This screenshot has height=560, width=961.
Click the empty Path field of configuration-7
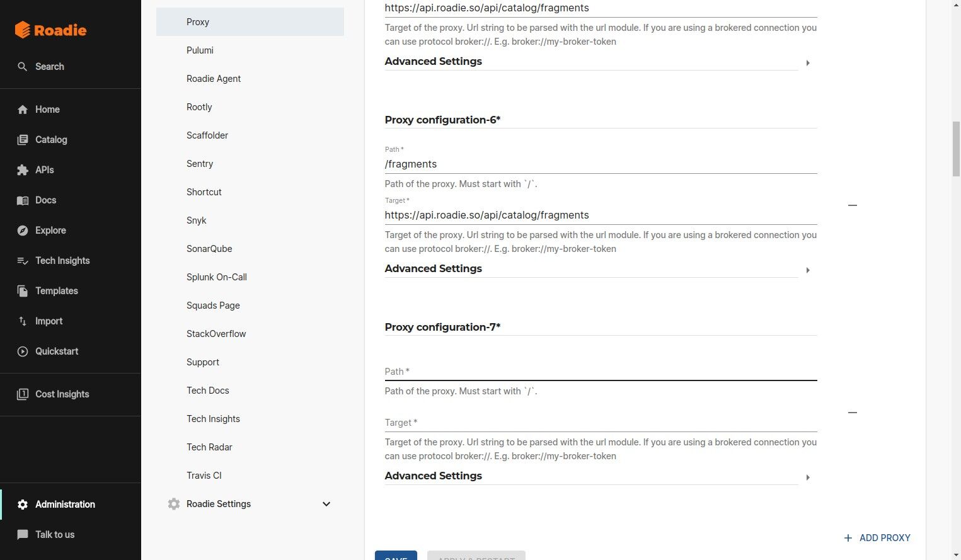601,372
